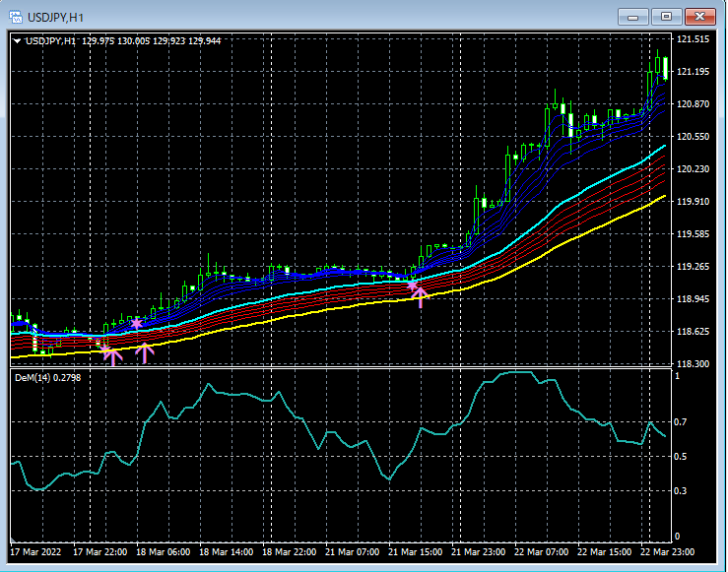
Task: Click the DeM(14) indicator label
Action: 33,377
